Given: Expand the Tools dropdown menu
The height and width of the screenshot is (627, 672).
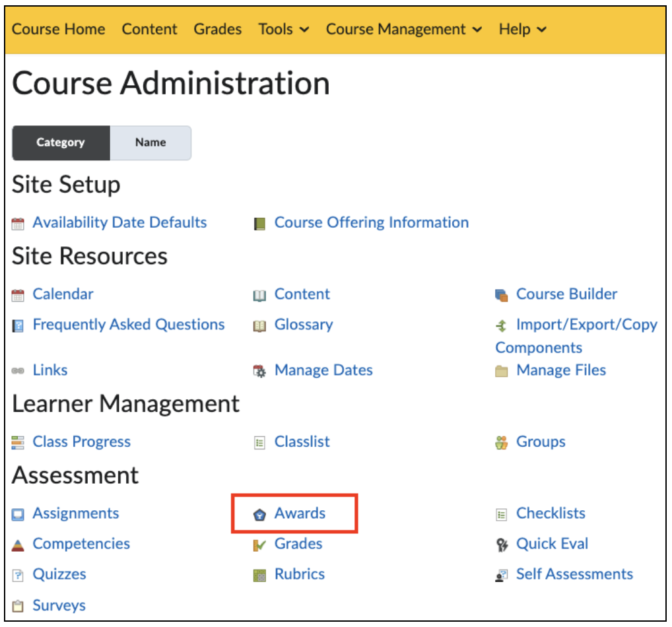Looking at the screenshot, I should tap(283, 29).
